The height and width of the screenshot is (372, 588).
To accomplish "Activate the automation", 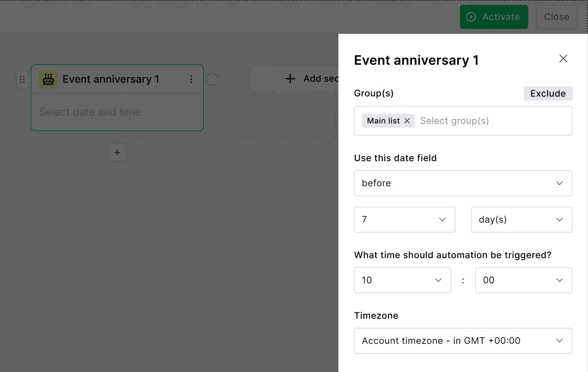I will (x=494, y=17).
